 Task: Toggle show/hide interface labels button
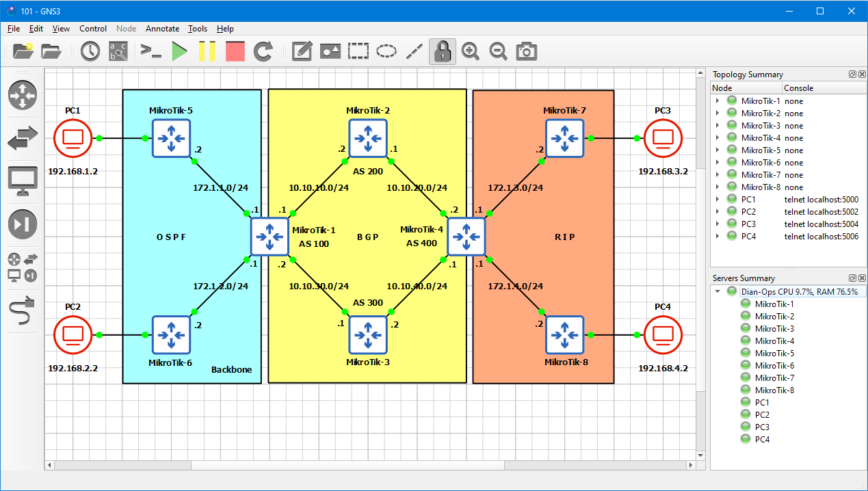point(119,51)
